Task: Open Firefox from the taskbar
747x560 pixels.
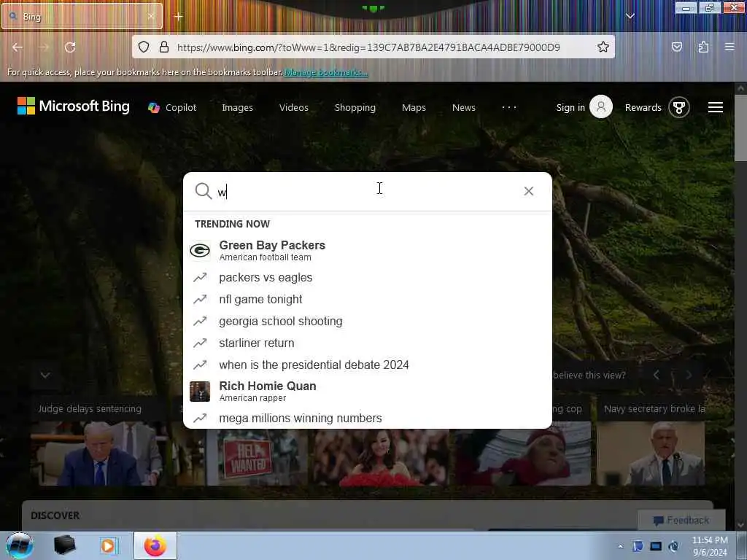Action: [155, 545]
